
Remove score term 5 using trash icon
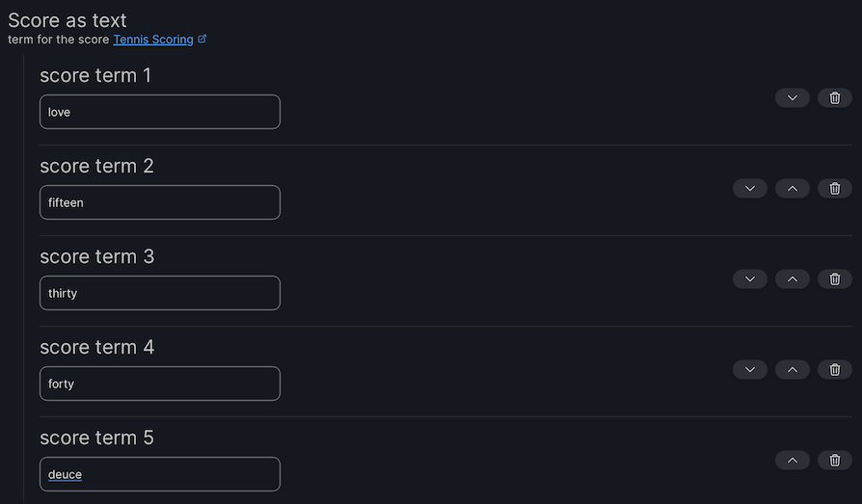click(835, 460)
